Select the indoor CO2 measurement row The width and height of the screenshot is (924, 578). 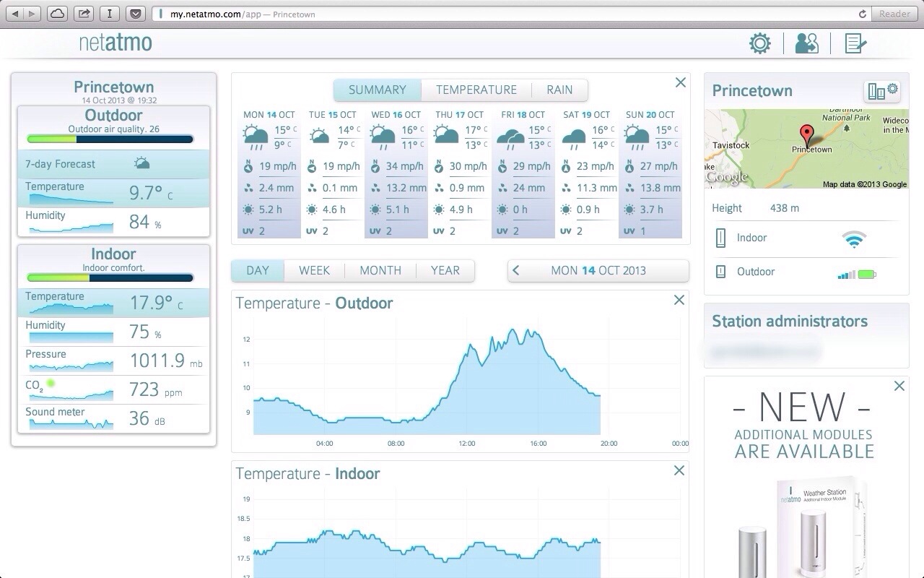pyautogui.click(x=113, y=389)
